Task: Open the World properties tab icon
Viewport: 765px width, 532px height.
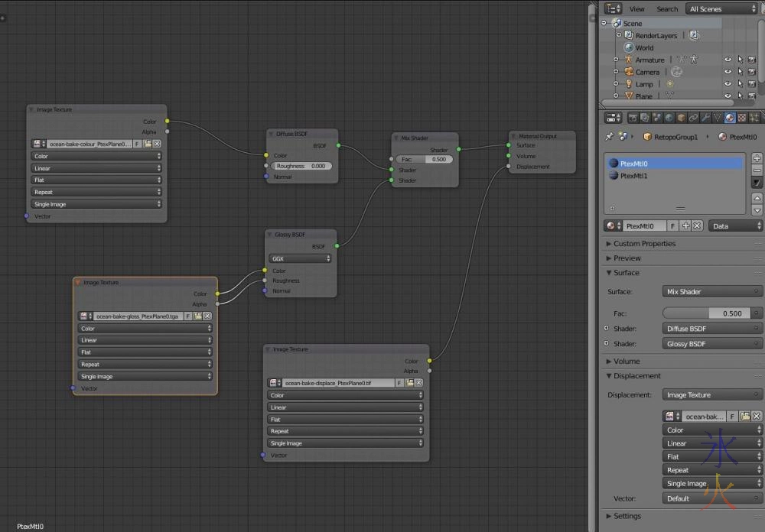Action: click(x=669, y=118)
